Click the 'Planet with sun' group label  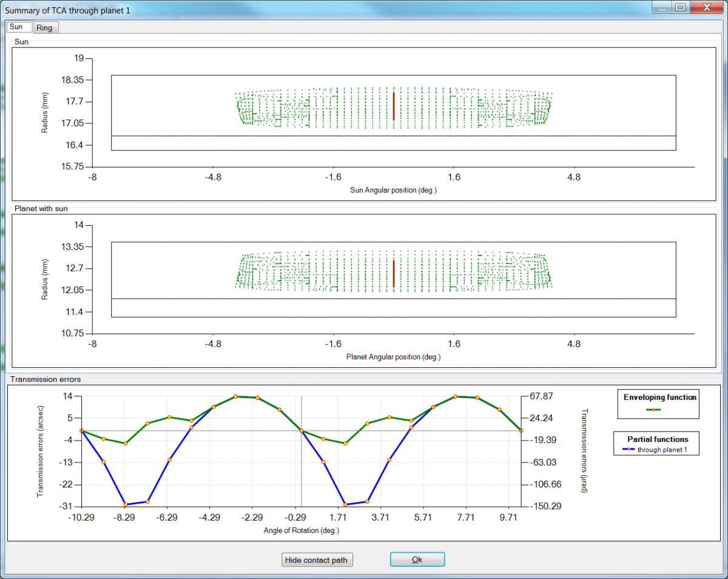click(41, 209)
